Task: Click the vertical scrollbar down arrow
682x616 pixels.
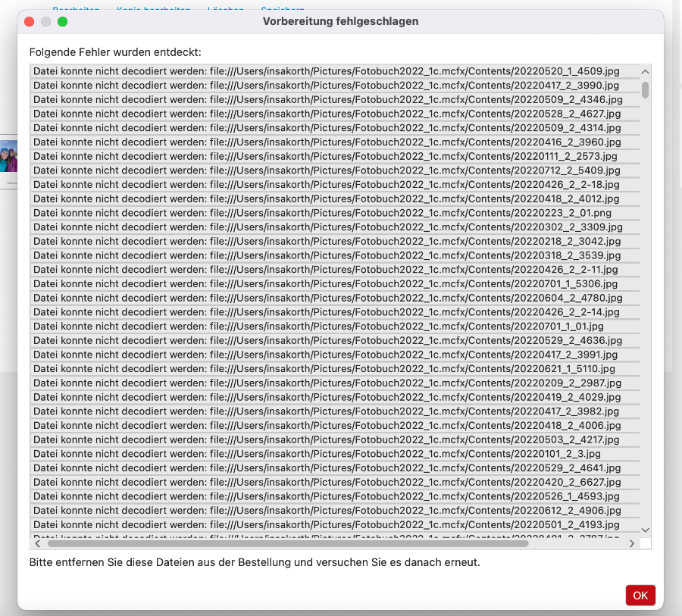Action: pos(646,530)
